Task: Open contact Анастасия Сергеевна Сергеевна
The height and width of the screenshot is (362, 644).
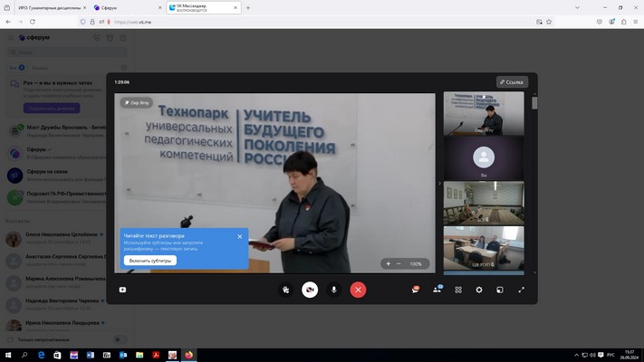Action: [56, 261]
